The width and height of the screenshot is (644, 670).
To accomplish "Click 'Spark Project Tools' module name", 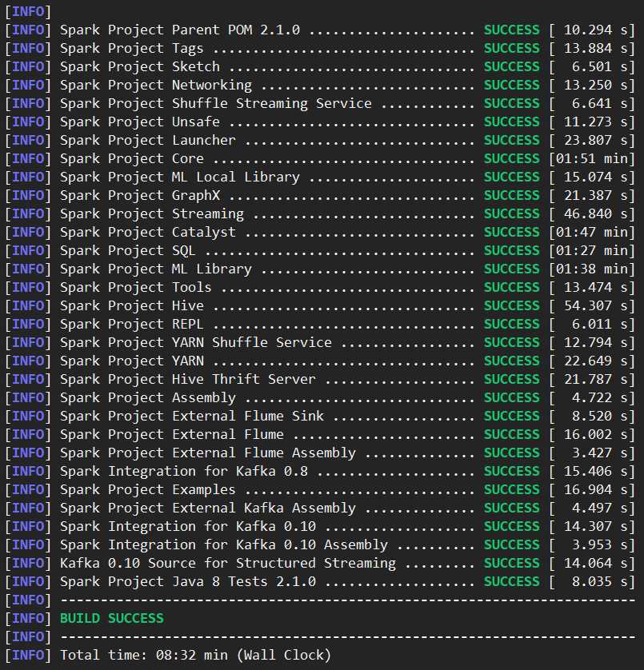I will (135, 288).
